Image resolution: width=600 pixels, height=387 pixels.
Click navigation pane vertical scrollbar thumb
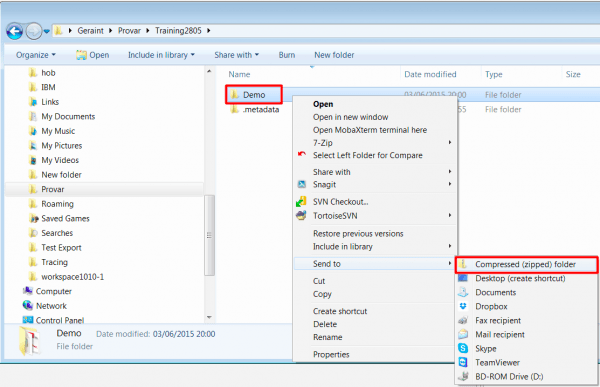(x=209, y=235)
